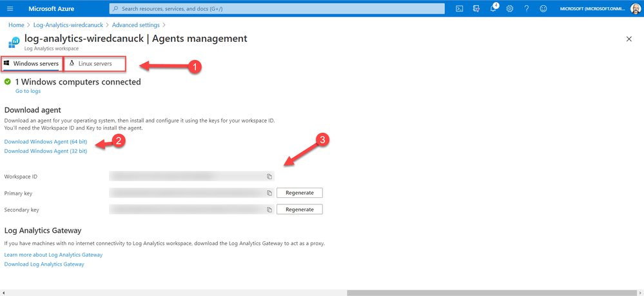The height and width of the screenshot is (296, 644).
Task: Open Learn more about Log Analytics Gateway
Action: point(54,255)
